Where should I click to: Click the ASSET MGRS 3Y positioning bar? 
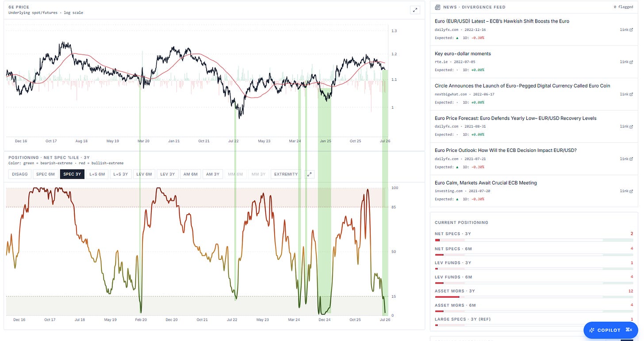click(x=534, y=297)
